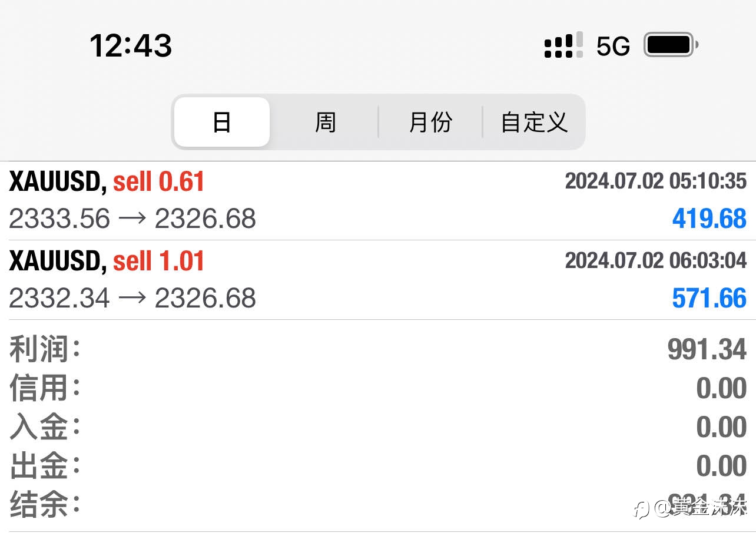756x539 pixels.
Task: Tap the 2024.07.02 06:03:04 timestamp
Action: coord(655,260)
